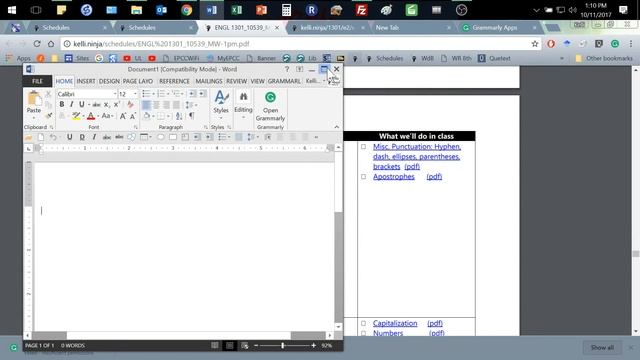Check the Capitalization checkbox
This screenshot has width=640, height=360.
[363, 323]
